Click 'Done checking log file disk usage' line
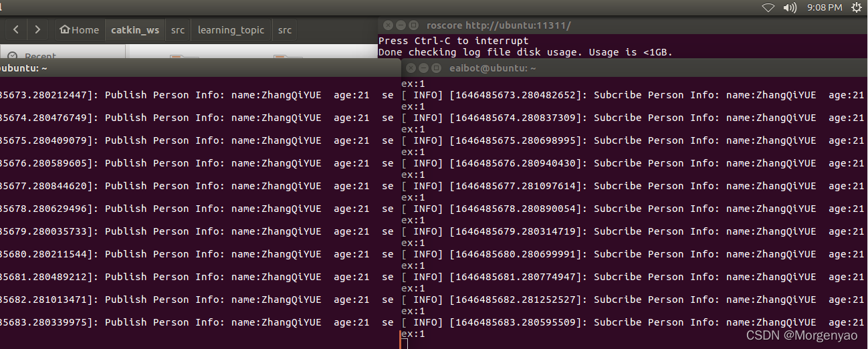Viewport: 868px width, 349px height. click(526, 51)
